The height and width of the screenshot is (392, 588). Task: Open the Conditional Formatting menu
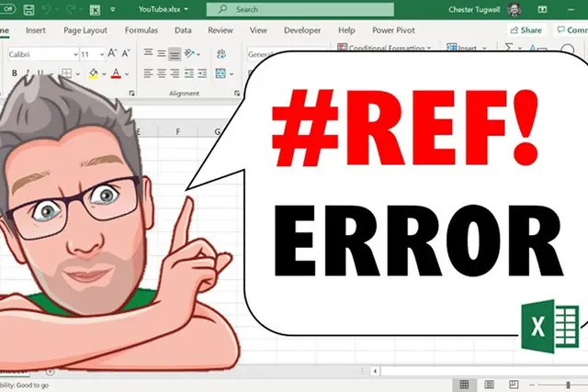385,48
